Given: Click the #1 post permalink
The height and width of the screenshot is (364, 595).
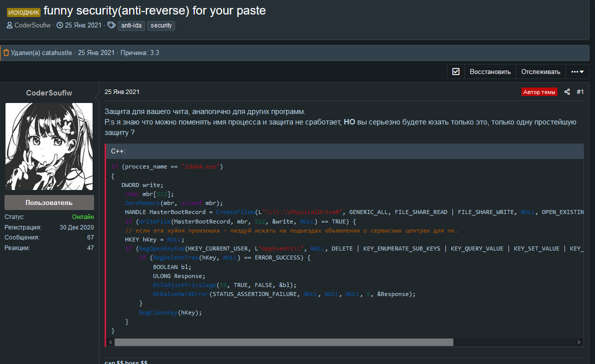Looking at the screenshot, I should pos(580,92).
